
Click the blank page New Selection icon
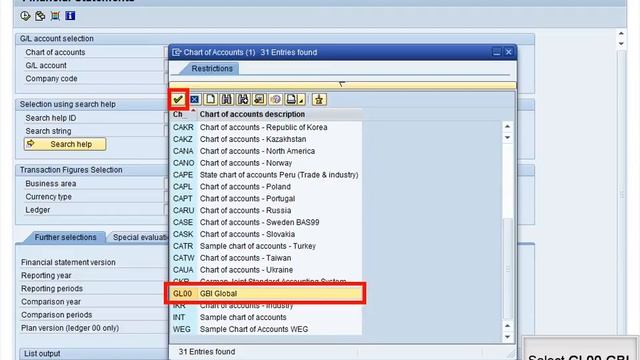[x=211, y=99]
